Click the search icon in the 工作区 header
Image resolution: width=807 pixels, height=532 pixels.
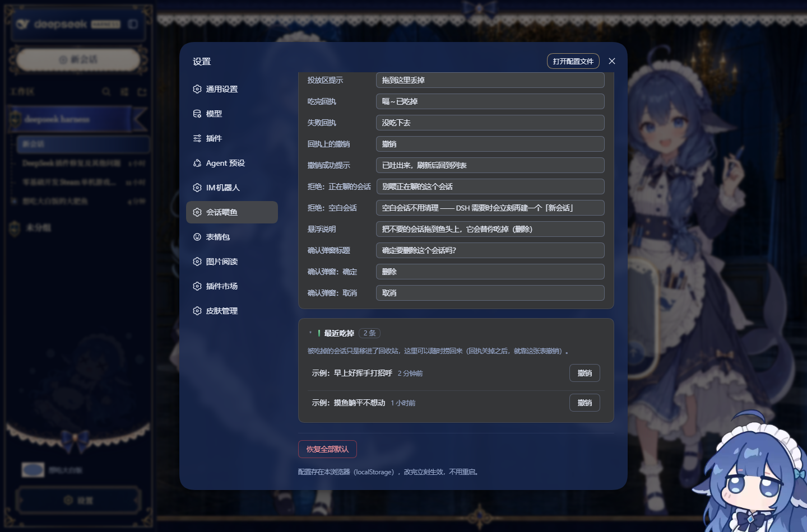pos(106,91)
